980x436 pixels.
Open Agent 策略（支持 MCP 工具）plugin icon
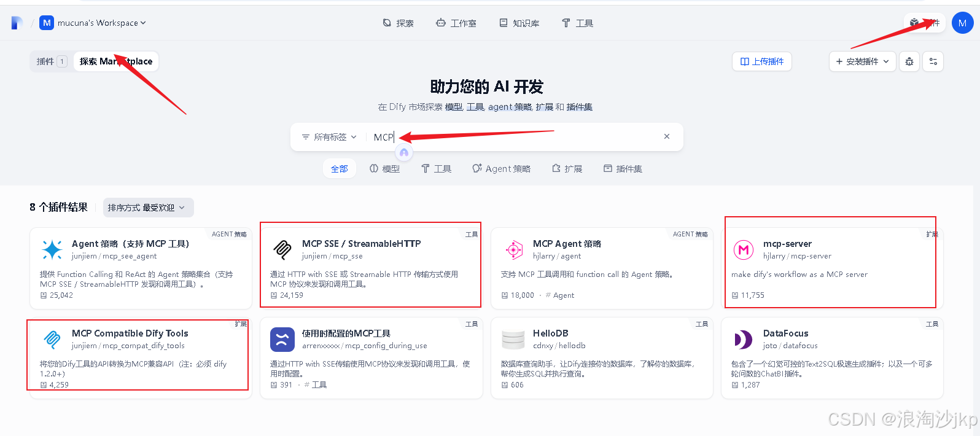(x=52, y=250)
